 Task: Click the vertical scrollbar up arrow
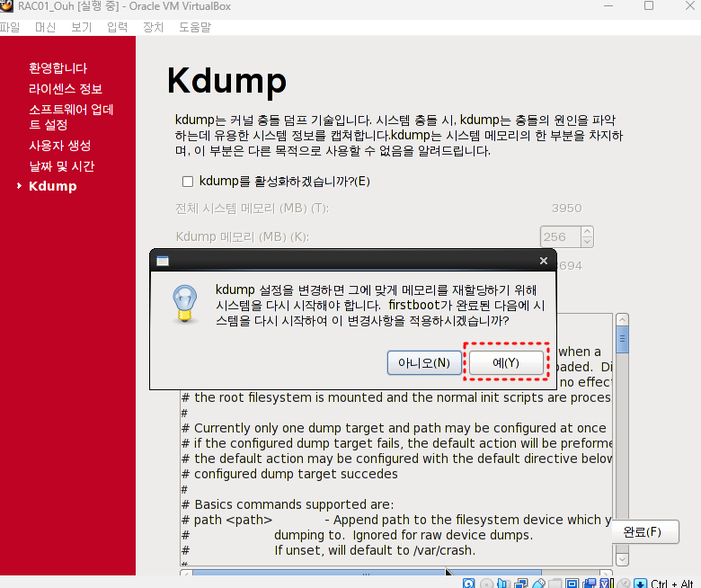(622, 320)
